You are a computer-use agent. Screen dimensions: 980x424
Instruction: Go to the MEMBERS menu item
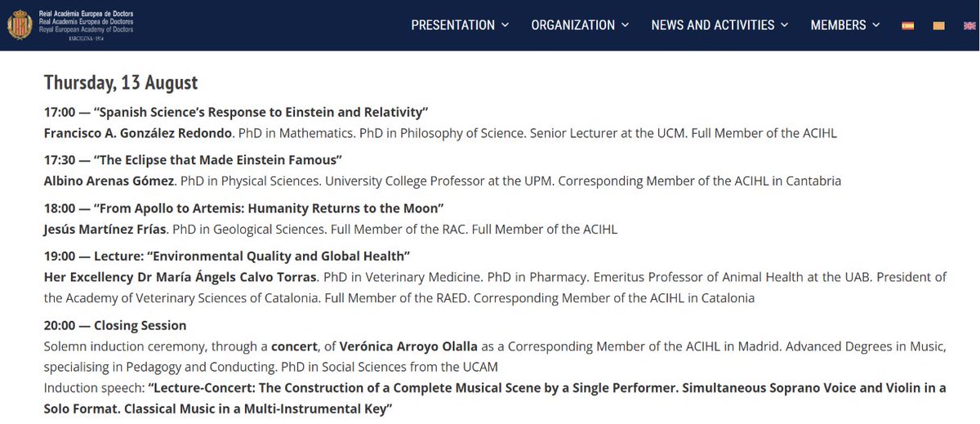[x=839, y=25]
